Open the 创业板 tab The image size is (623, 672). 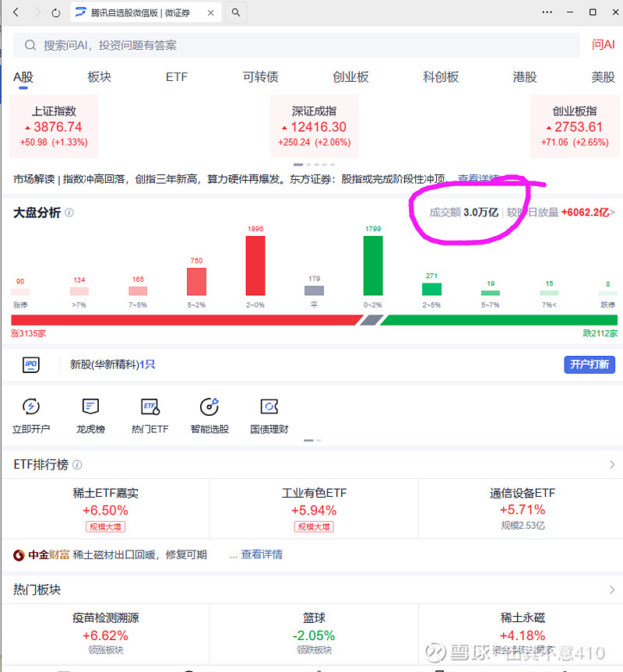(350, 77)
